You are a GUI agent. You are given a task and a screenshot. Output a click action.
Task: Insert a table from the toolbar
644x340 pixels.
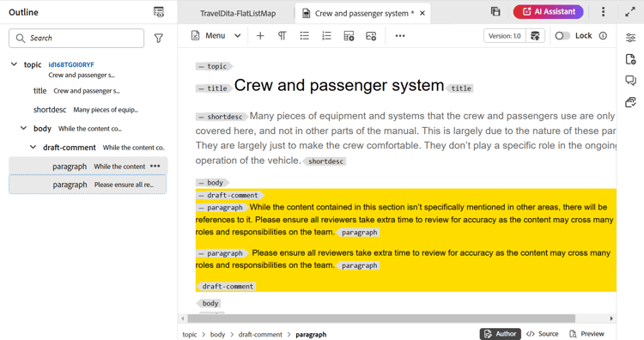coord(349,36)
